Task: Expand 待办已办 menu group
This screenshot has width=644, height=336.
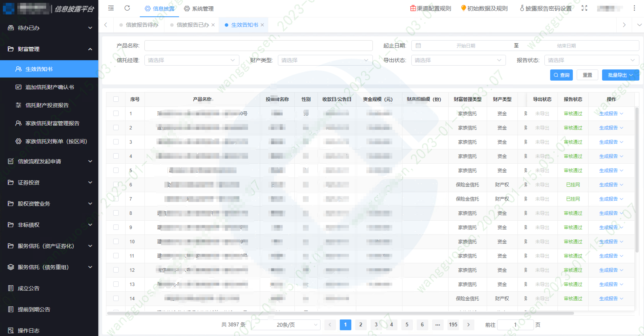Action: (49, 28)
